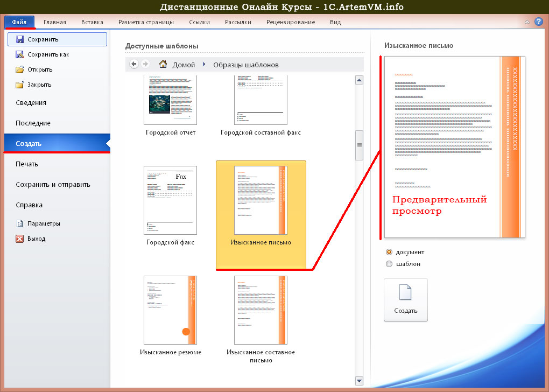Click the Open folder icon
The height and width of the screenshot is (392, 549).
click(20, 69)
